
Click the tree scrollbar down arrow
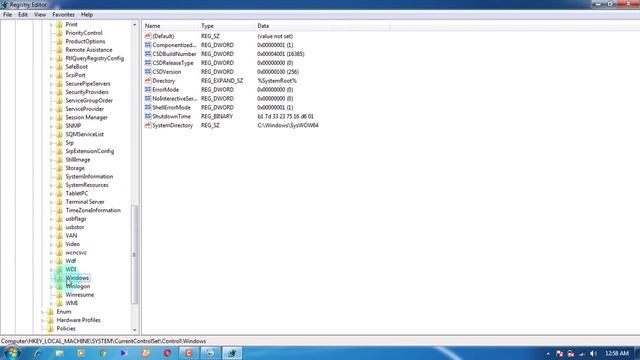click(x=134, y=330)
